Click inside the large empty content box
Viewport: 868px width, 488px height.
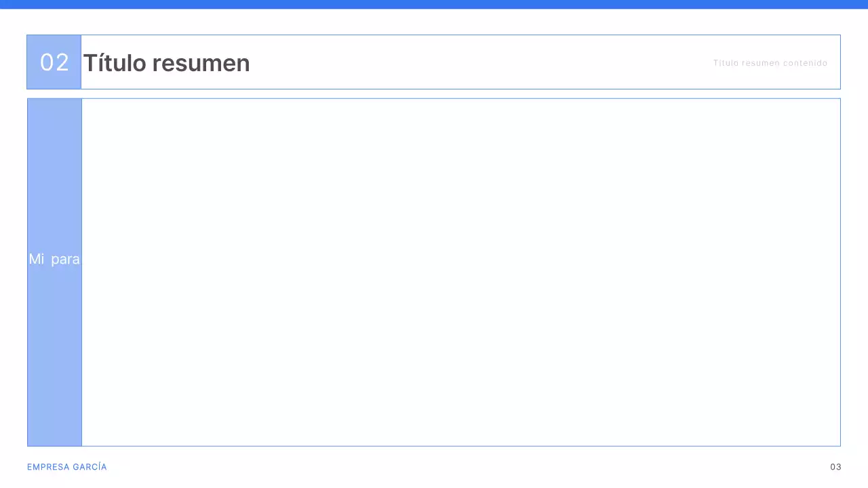(x=461, y=271)
